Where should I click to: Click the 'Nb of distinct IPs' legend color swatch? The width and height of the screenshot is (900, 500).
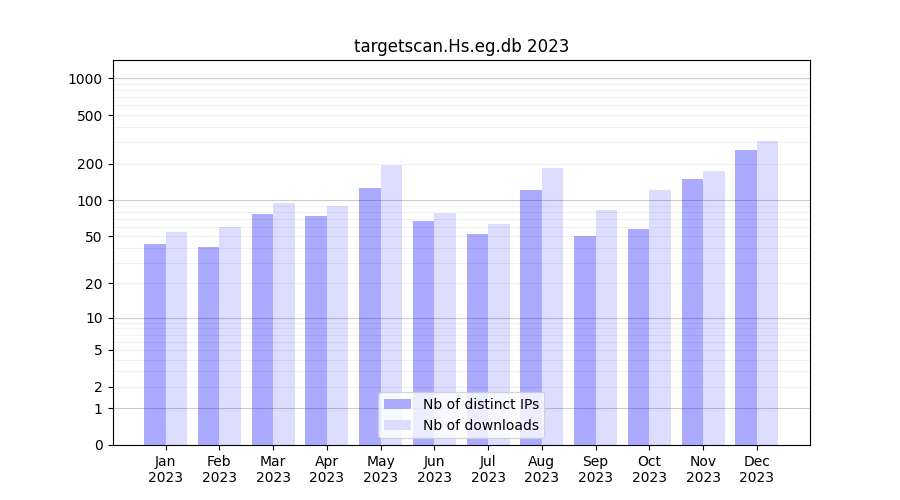397,404
